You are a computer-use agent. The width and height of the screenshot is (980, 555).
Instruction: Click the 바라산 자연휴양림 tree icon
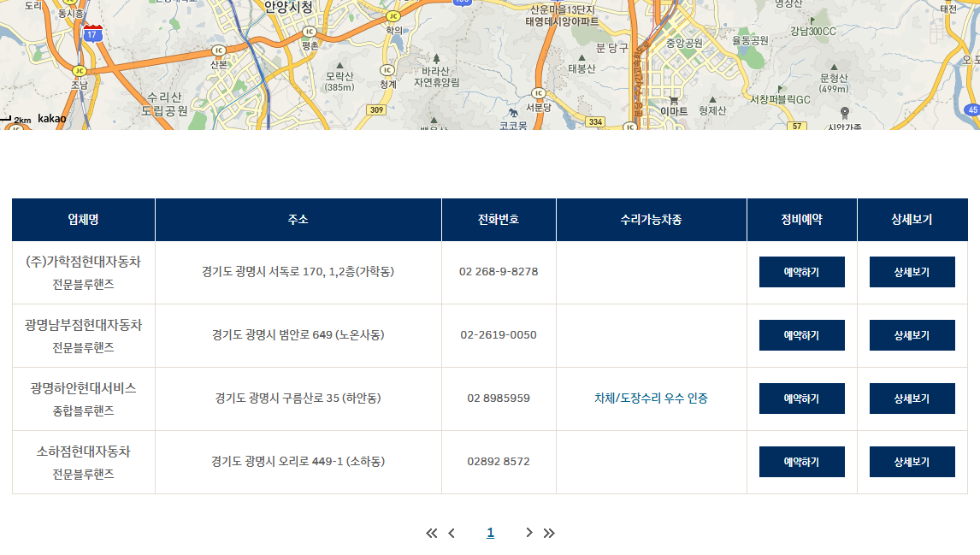tap(436, 58)
